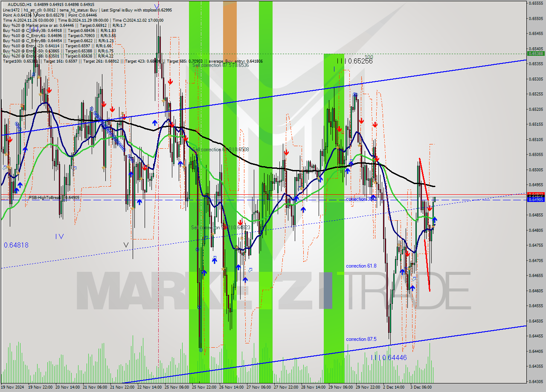Click the '19 Nov 2024' time axis label
Viewport: 546px width, 392px height.
13,387
